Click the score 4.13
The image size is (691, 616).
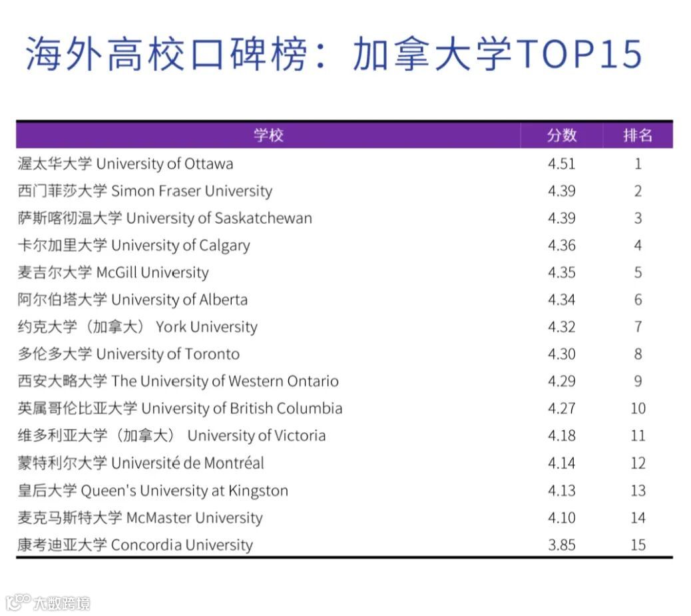tap(562, 490)
